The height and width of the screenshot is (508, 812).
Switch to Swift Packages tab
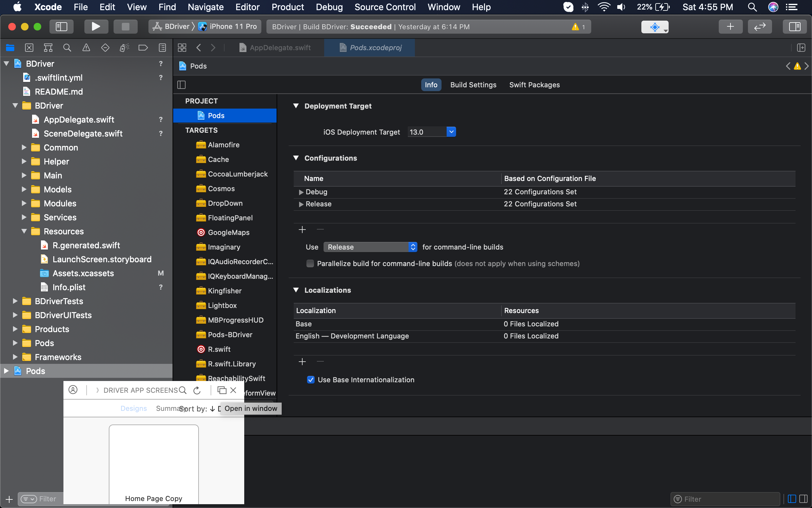tap(534, 85)
